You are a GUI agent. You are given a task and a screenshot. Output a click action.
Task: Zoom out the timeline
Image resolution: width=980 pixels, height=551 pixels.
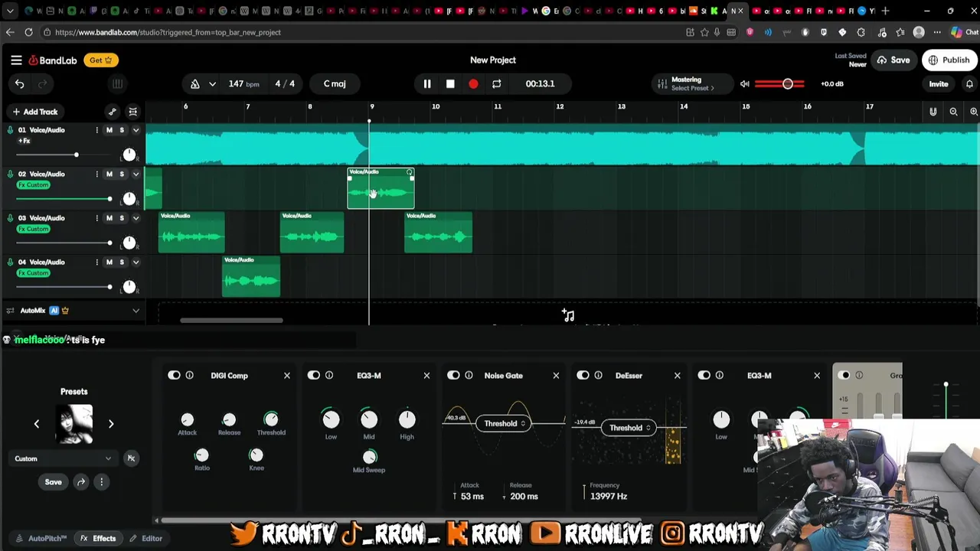[x=953, y=112]
